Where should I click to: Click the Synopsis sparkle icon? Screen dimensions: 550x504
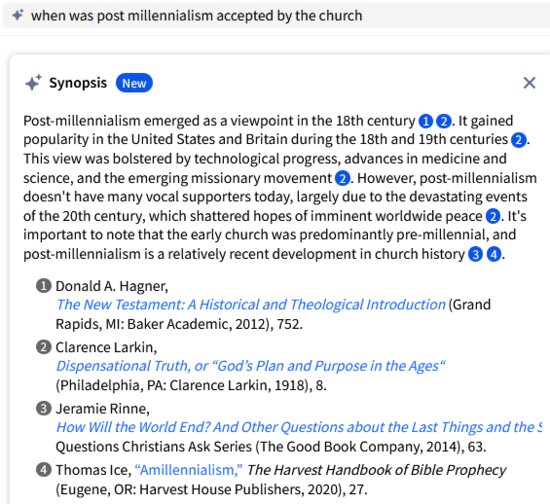tap(33, 83)
